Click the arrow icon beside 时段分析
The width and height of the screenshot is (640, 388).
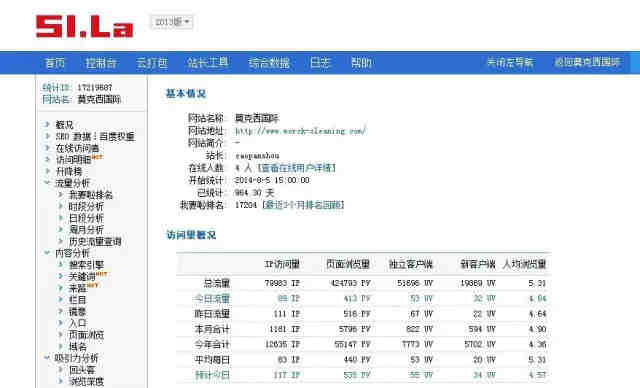(x=61, y=206)
